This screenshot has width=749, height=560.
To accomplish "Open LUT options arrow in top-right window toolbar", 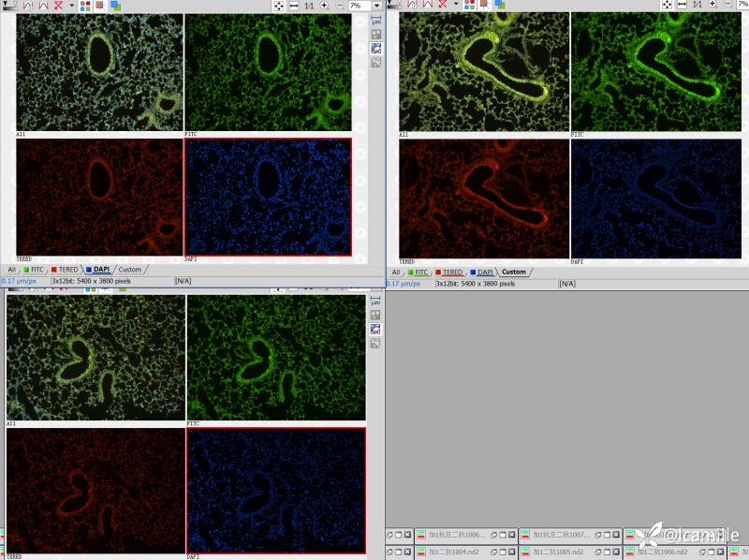I will (x=456, y=5).
